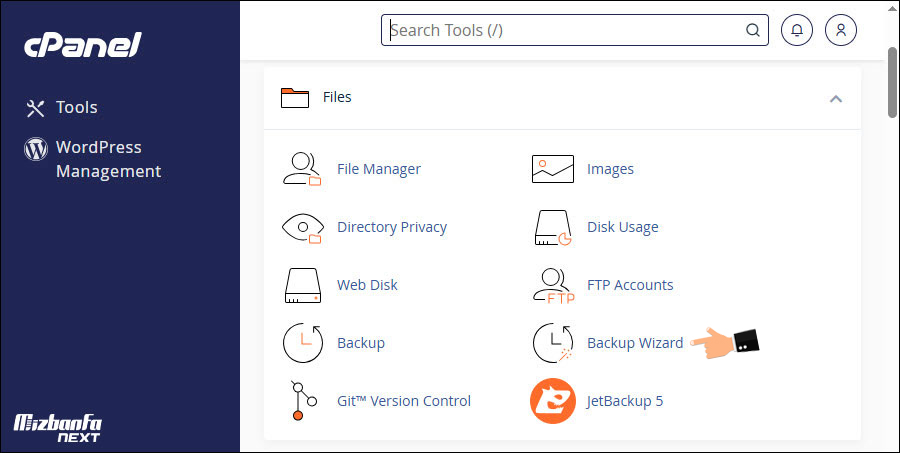900x453 pixels.
Task: Click the vertical page scrollbar
Action: (x=892, y=80)
